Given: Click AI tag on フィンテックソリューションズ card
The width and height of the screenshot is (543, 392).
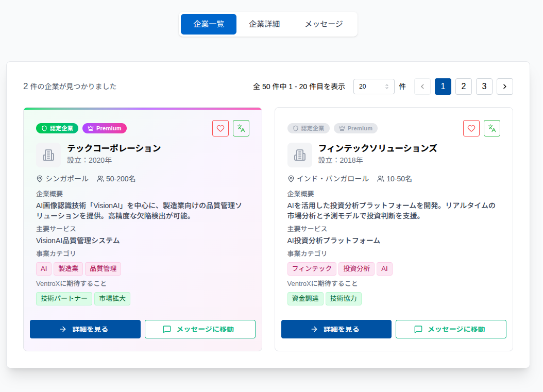Looking at the screenshot, I should 384,269.
